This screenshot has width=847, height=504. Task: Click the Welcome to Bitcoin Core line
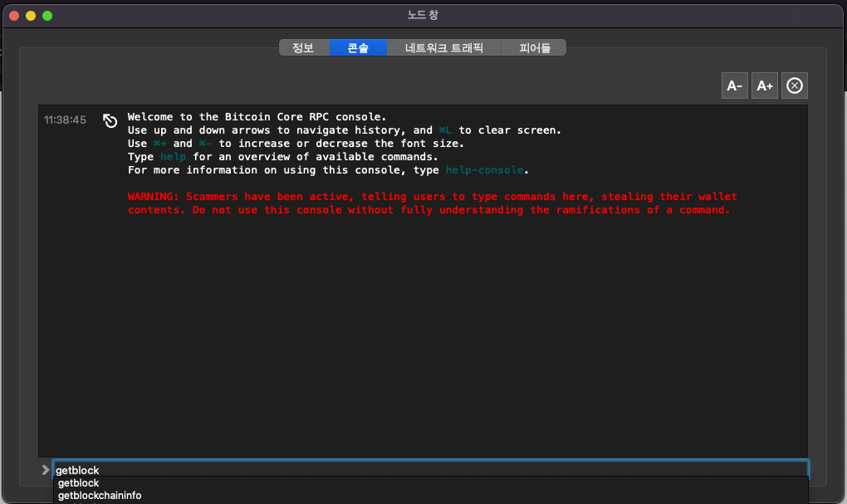(x=257, y=117)
